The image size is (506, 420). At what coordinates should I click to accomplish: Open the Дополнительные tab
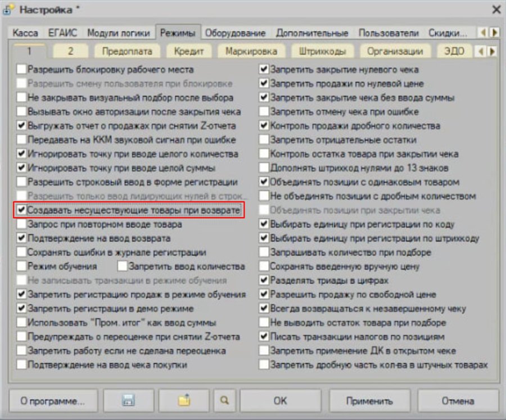312,33
